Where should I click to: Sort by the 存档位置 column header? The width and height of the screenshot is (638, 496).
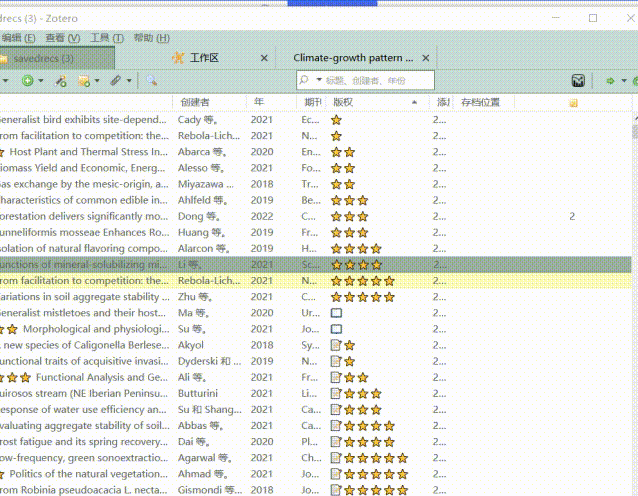coord(480,102)
